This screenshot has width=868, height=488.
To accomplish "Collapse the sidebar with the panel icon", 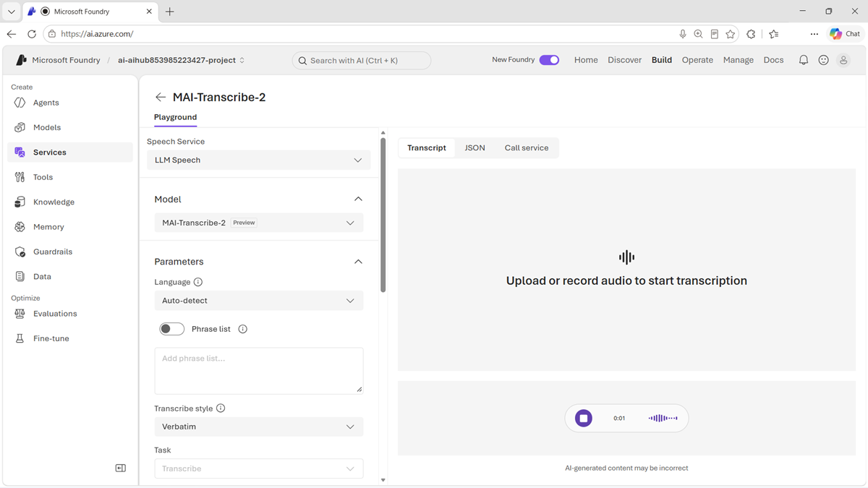I will pyautogui.click(x=121, y=468).
